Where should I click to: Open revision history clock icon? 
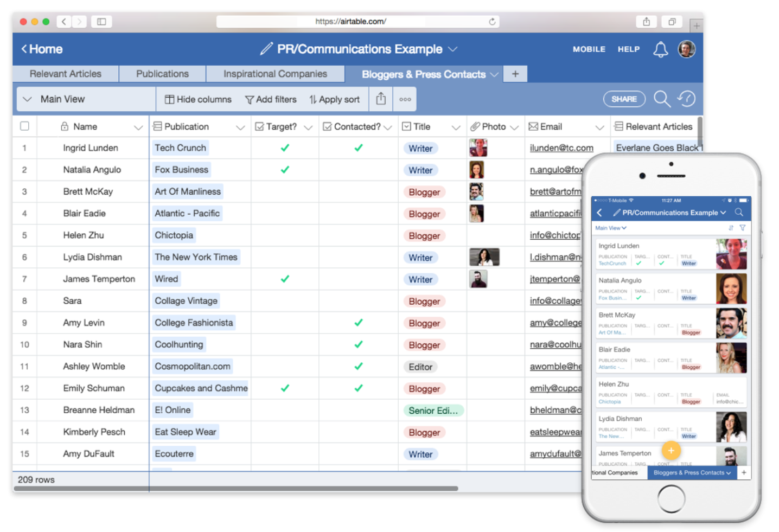tap(686, 99)
